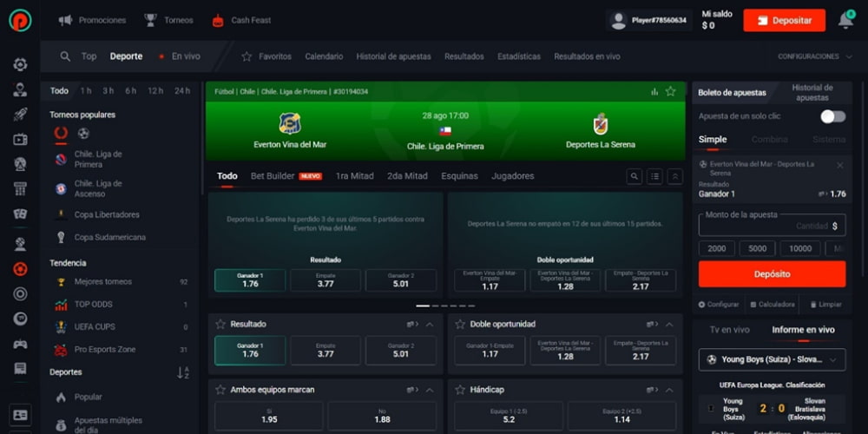Switch to the Bet Builder tab
The image size is (868, 434).
(x=286, y=176)
